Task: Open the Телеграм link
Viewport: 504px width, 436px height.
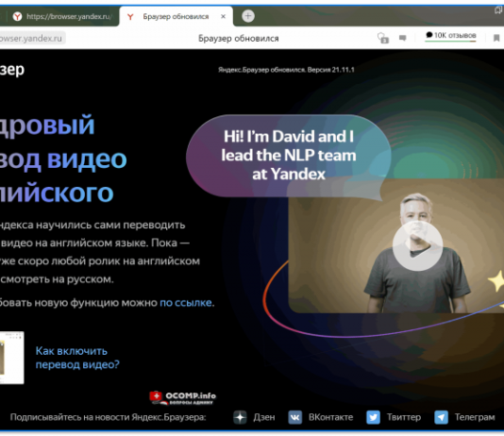Action: [475, 417]
